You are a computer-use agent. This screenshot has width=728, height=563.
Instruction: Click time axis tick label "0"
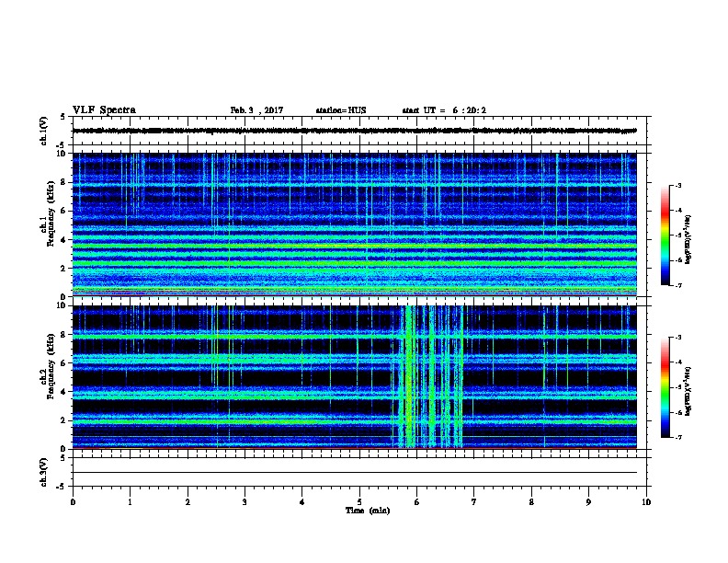click(73, 501)
